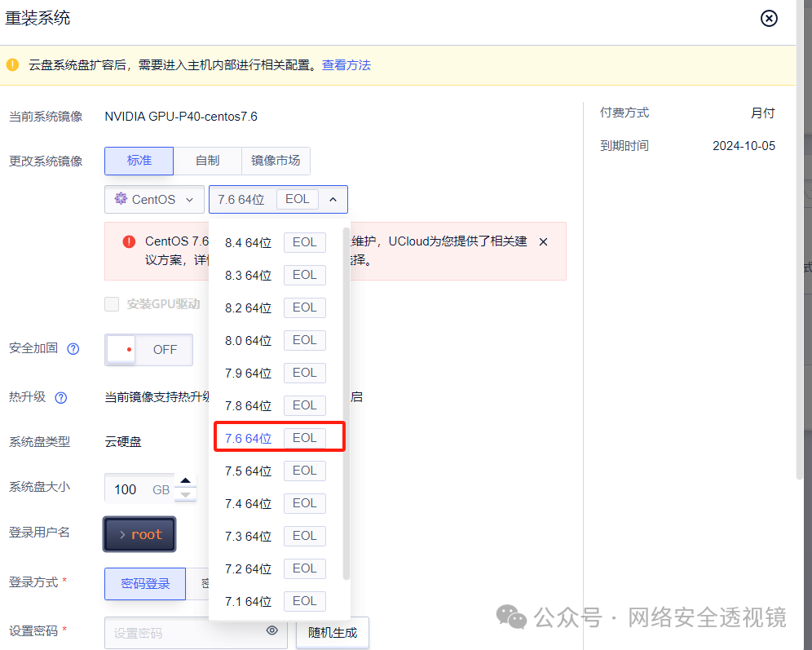Open the CentOS operating system dropdown
This screenshot has width=812, height=650.
coord(154,199)
